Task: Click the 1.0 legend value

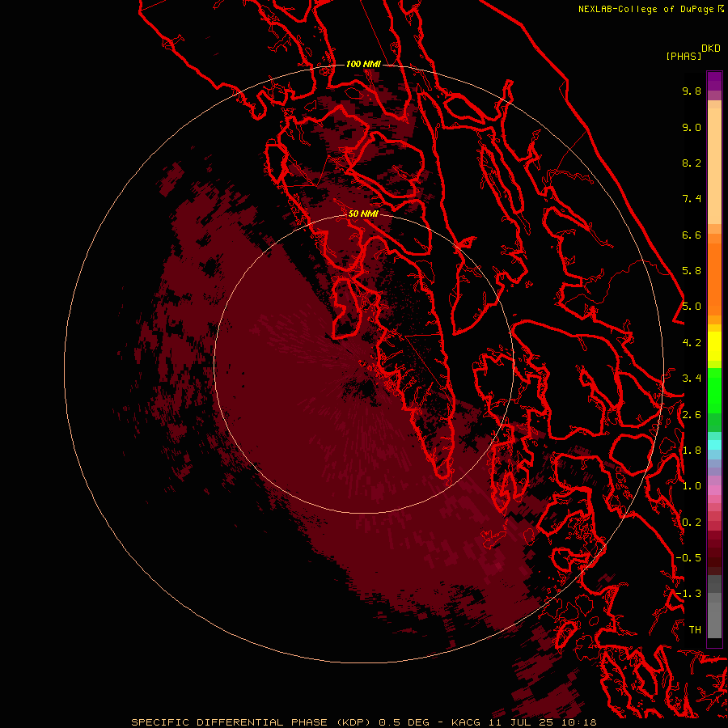Action: 692,486
